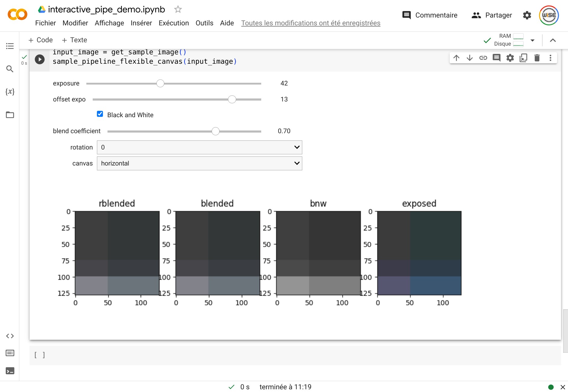Open the code snippets icon
This screenshot has height=392, width=568.
coord(10,336)
